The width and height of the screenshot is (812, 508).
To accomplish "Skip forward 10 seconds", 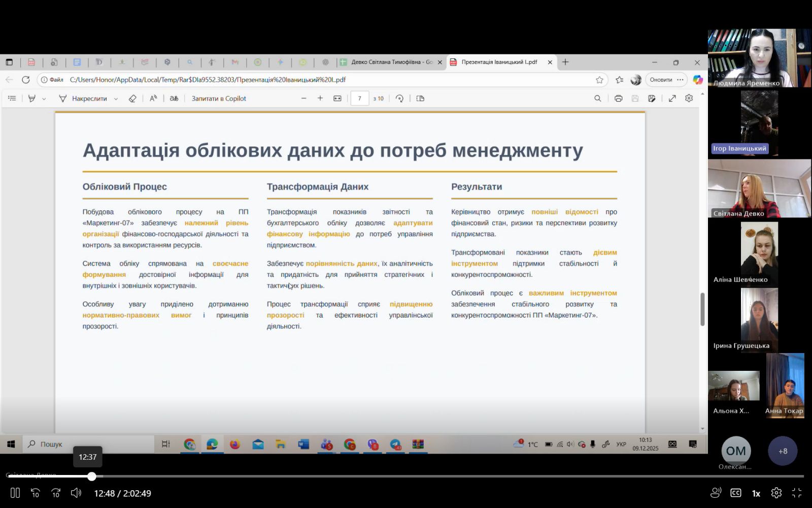I will pos(56,493).
